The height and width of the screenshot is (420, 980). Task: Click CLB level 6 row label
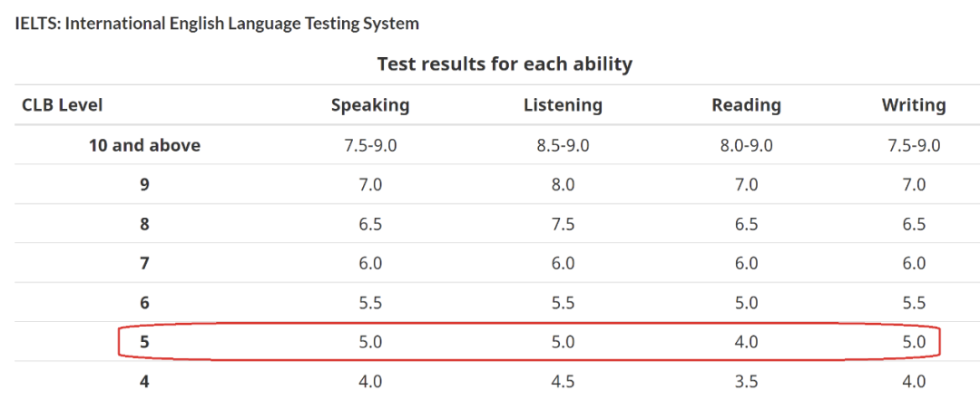pyautogui.click(x=144, y=303)
